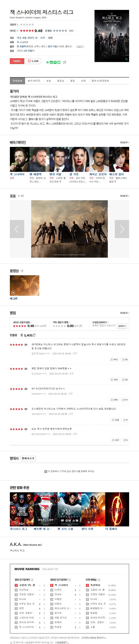Expand 티켓 예매순 ranking arrow
The width and height of the screenshot is (139, 644).
pos(99,580)
